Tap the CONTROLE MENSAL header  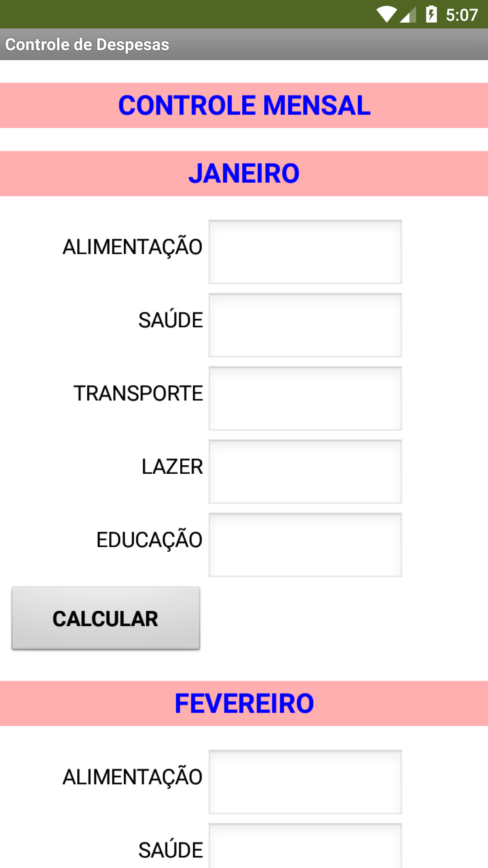[244, 105]
